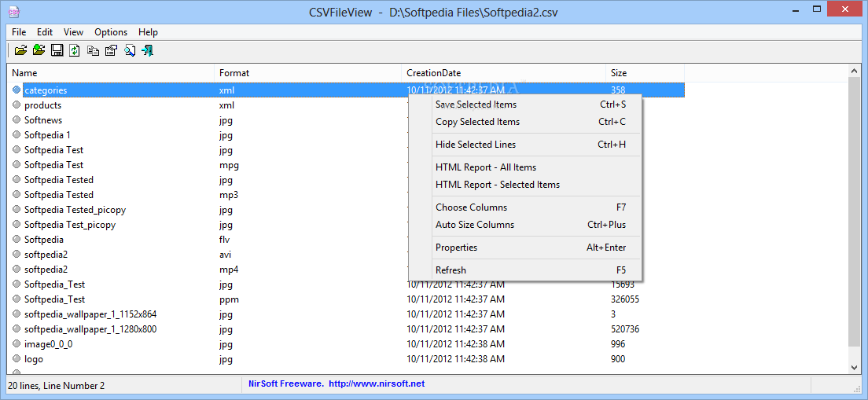Click the icon of Softpedia_Test ppm row

(x=16, y=299)
